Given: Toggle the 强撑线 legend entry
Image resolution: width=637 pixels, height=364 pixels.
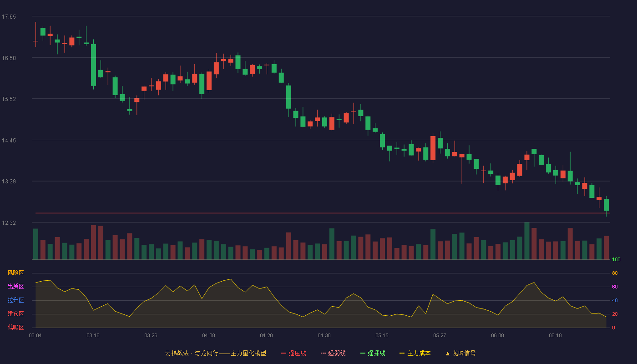Looking at the screenshot, I should 373,353.
